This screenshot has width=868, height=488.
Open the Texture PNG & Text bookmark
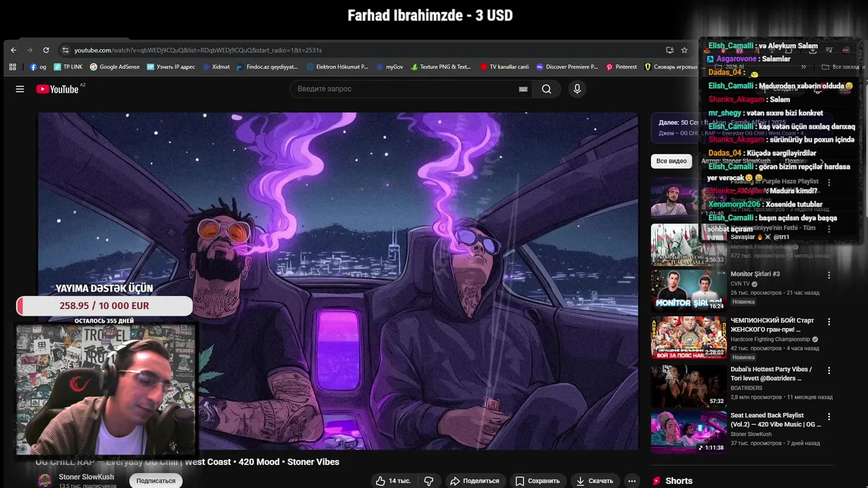pyautogui.click(x=441, y=67)
